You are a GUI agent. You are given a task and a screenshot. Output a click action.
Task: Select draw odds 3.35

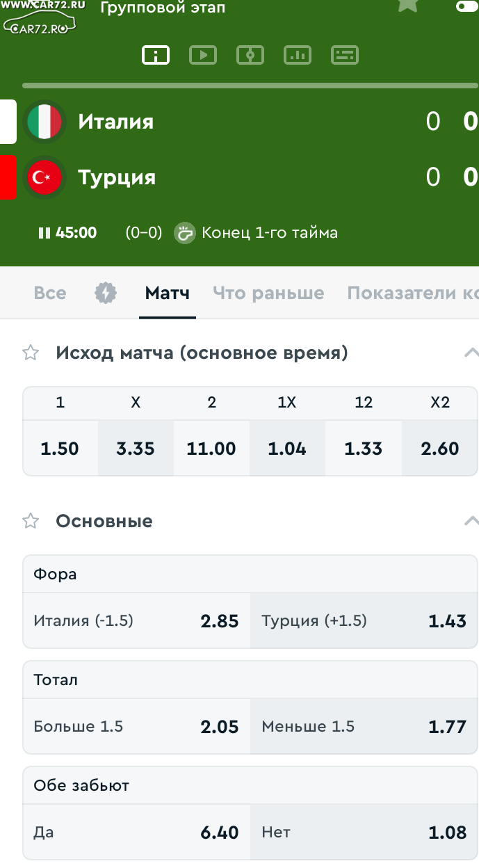(136, 449)
